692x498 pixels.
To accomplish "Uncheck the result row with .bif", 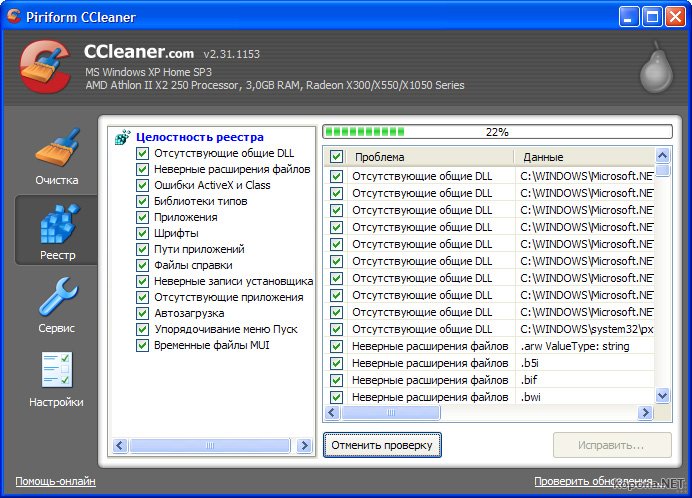I will click(x=336, y=380).
